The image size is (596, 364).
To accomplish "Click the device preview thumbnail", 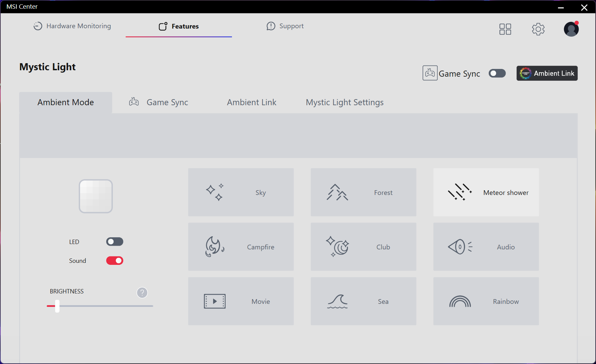I will tap(96, 196).
